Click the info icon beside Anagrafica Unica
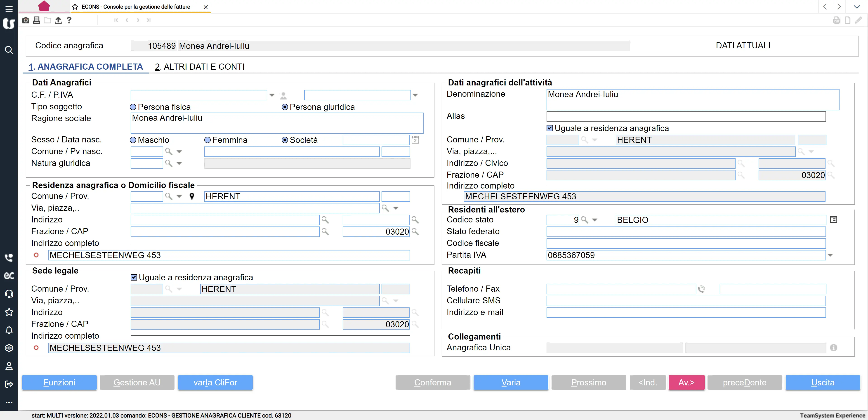 tap(833, 347)
